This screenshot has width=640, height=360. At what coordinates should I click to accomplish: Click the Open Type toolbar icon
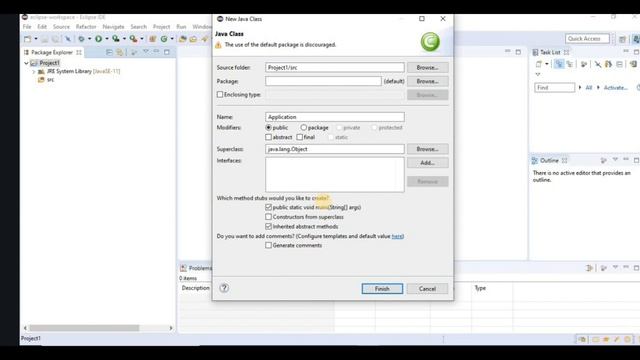(182, 39)
